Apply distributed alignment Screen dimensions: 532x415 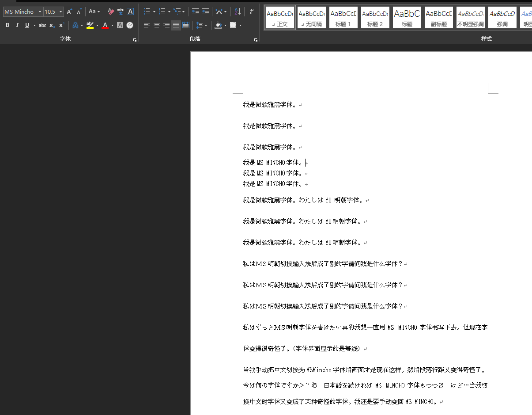186,25
